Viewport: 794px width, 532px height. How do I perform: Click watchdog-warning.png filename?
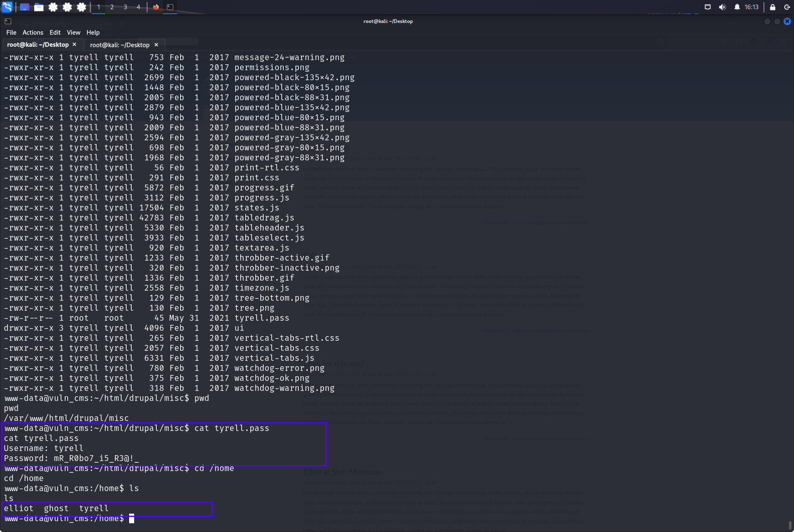(284, 388)
